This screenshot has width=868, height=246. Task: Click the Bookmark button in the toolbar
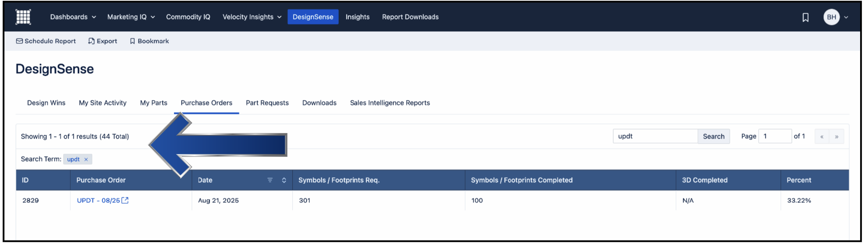click(x=149, y=41)
